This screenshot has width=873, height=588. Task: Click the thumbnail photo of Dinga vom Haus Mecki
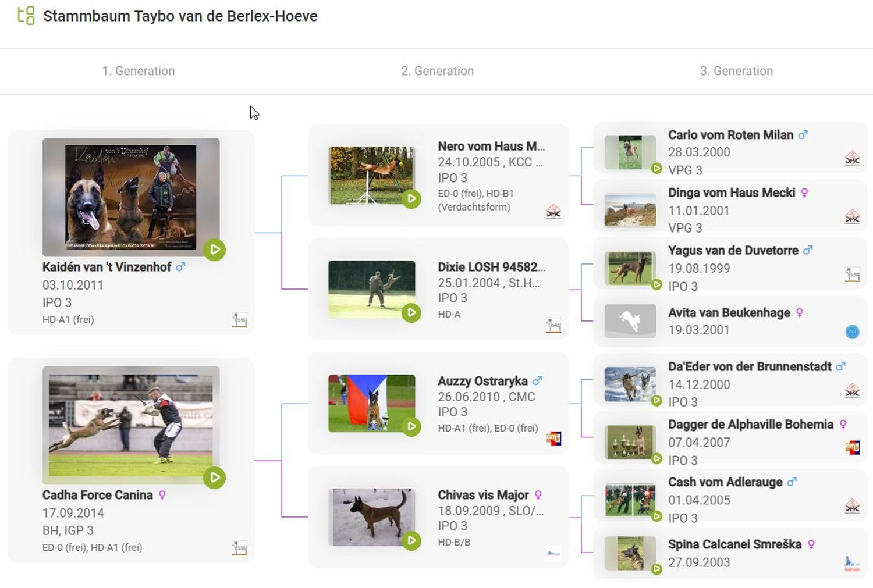(x=630, y=209)
